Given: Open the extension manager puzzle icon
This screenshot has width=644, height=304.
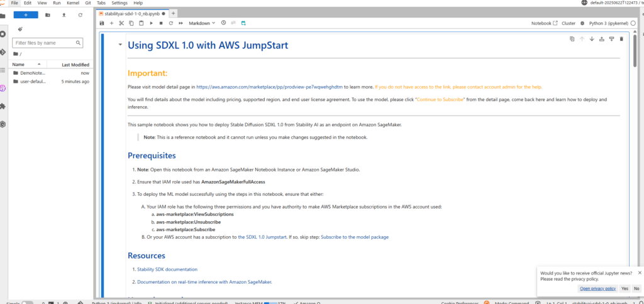Looking at the screenshot, I should pos(3,106).
